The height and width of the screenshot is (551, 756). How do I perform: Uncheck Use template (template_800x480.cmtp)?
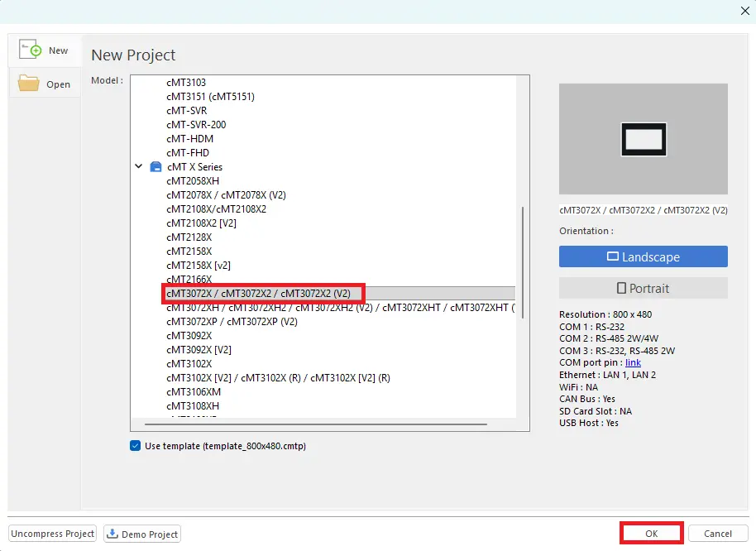pyautogui.click(x=136, y=445)
